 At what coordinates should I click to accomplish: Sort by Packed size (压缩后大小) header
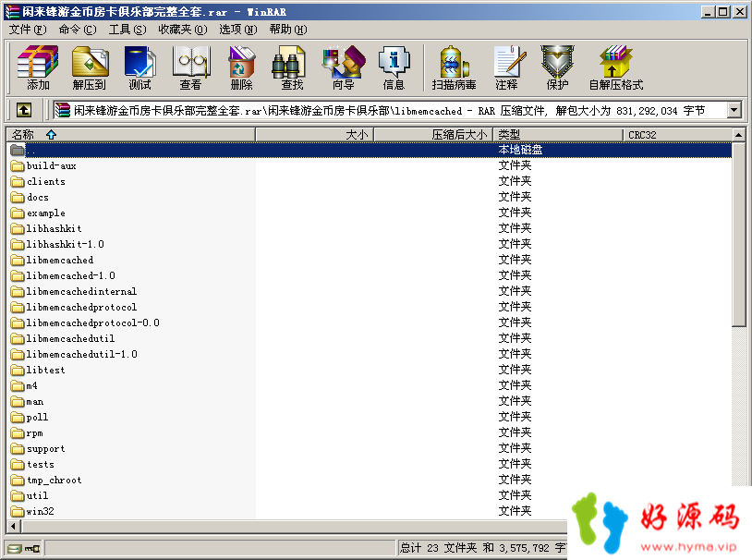433,135
